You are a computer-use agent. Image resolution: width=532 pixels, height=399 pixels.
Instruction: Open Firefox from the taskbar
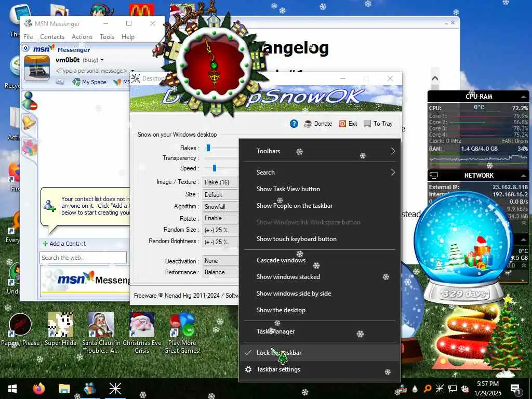(x=39, y=389)
